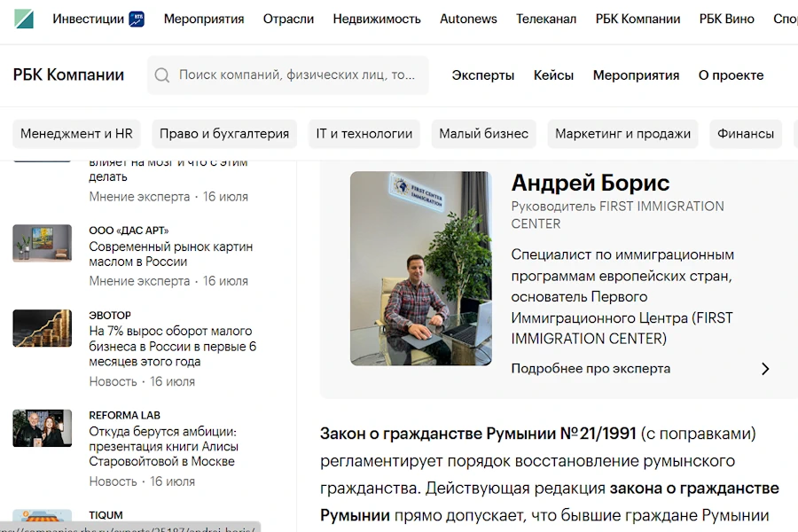
Task: Open the Эвотор coins chart thumbnail
Action: coord(43,328)
